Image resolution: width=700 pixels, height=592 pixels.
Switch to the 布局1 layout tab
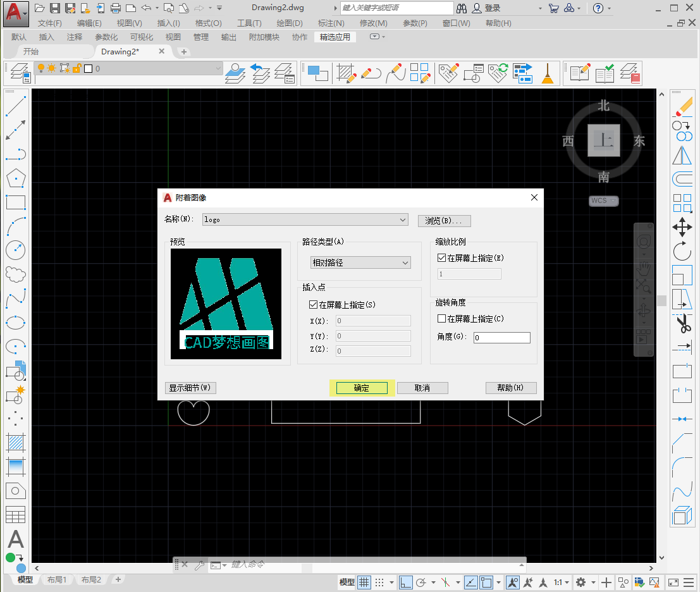[57, 579]
